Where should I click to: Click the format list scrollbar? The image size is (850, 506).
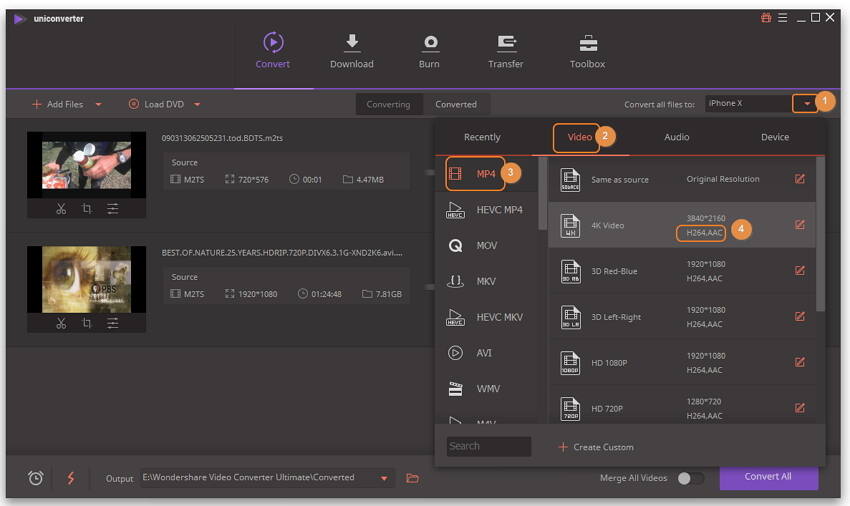(x=543, y=193)
